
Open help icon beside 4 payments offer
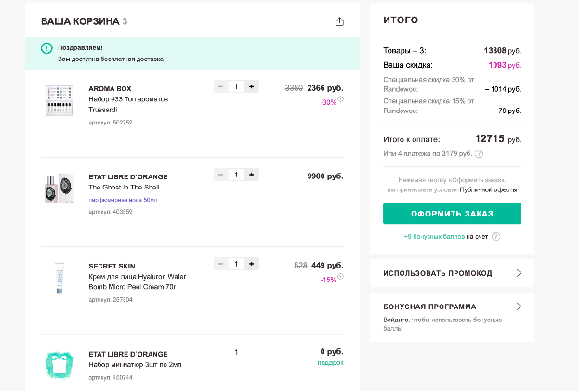pos(479,153)
